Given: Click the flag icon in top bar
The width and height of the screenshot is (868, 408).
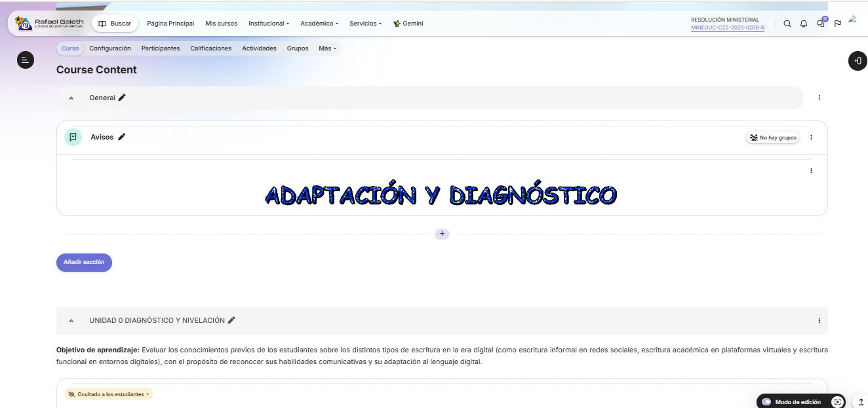Looking at the screenshot, I should pyautogui.click(x=838, y=24).
